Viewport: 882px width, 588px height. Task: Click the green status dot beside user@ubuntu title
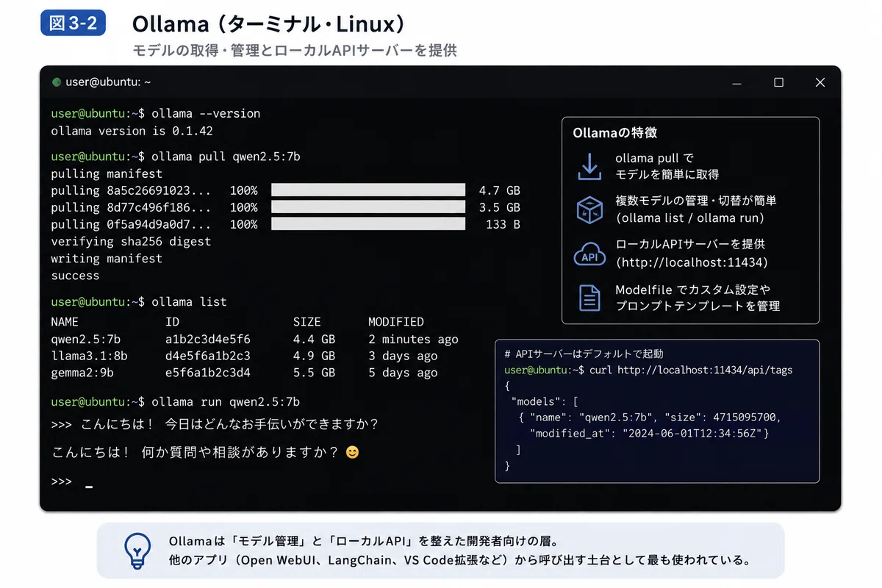[x=56, y=82]
